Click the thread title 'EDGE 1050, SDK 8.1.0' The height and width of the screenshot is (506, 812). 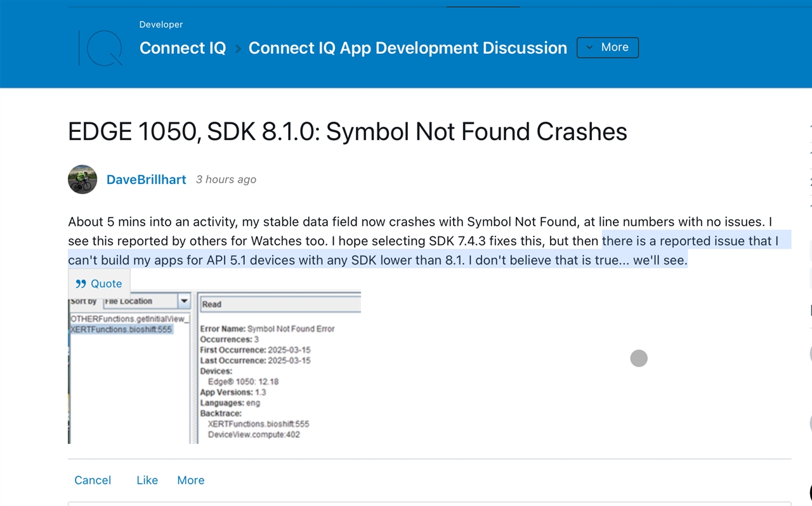(348, 131)
